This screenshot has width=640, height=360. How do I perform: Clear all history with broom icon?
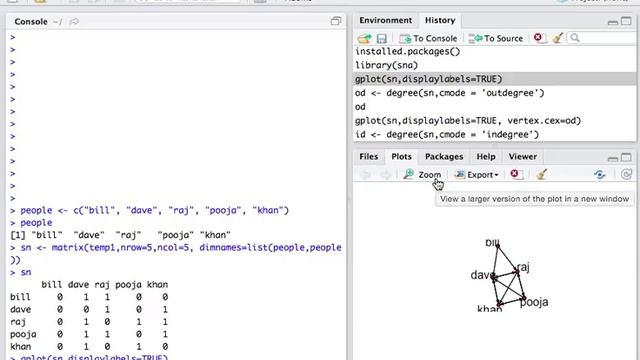pyautogui.click(x=558, y=38)
